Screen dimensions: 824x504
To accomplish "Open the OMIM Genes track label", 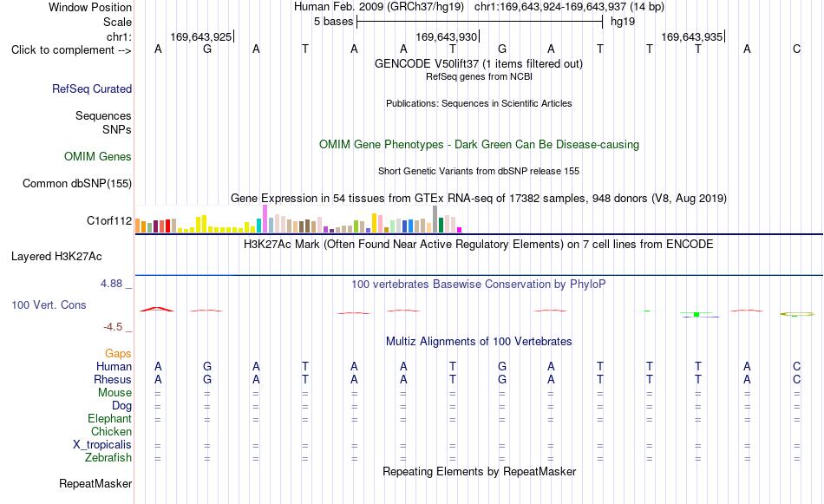I will [x=98, y=157].
